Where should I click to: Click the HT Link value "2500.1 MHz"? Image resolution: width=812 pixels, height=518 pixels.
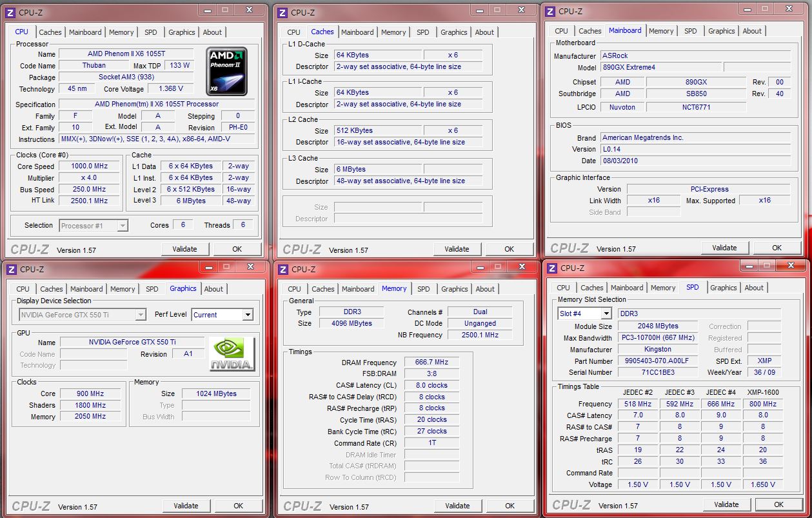tap(88, 201)
